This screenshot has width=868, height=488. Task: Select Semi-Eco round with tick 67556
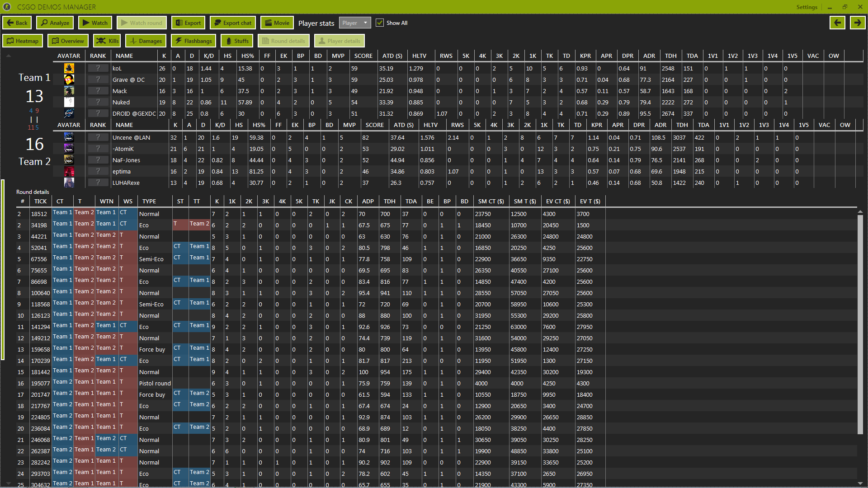(x=436, y=259)
